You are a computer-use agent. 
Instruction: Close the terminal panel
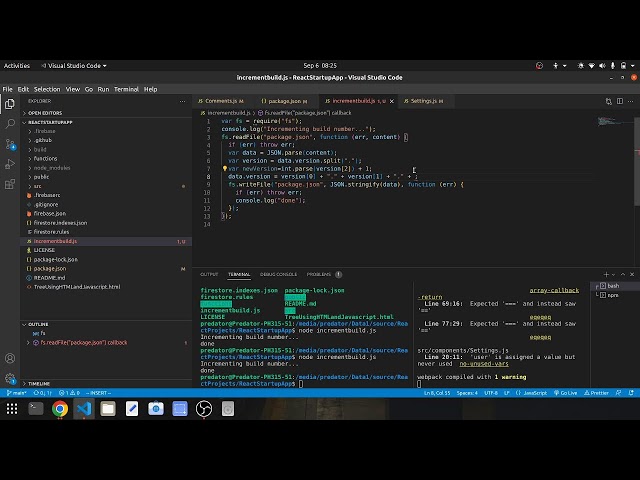pos(632,274)
